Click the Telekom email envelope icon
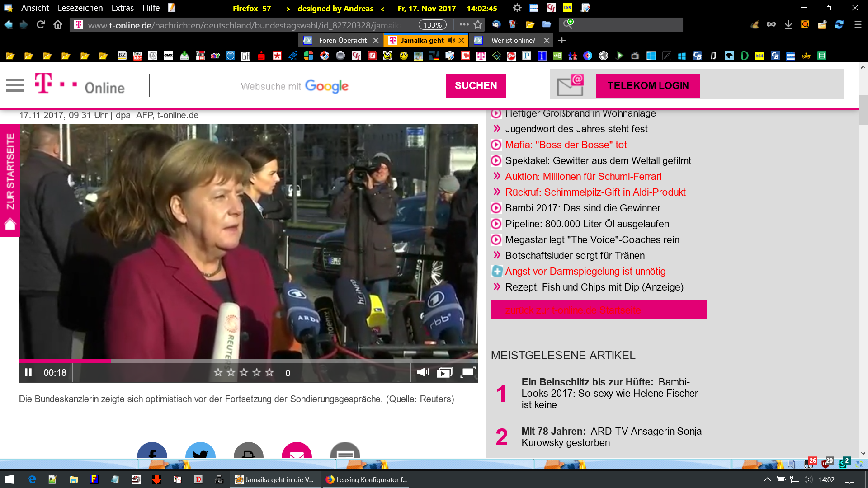868x488 pixels. [571, 85]
